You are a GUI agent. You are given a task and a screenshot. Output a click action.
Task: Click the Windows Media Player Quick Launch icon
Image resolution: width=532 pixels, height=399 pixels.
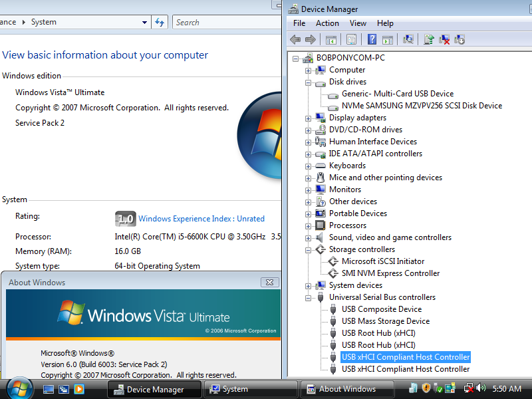[x=79, y=389]
